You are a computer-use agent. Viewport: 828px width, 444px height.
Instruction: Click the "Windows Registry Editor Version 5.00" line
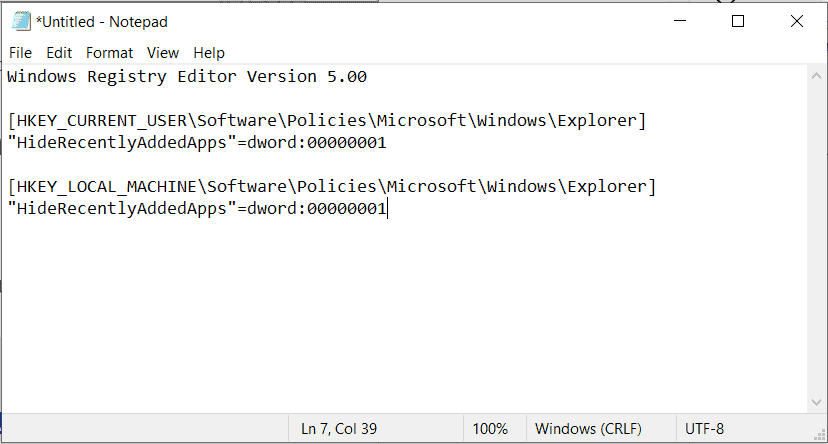[x=187, y=77]
